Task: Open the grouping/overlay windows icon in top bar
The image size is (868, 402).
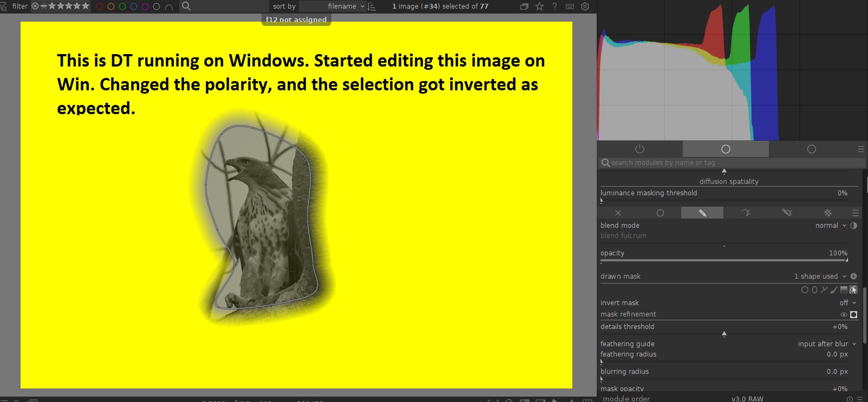Action: point(524,6)
